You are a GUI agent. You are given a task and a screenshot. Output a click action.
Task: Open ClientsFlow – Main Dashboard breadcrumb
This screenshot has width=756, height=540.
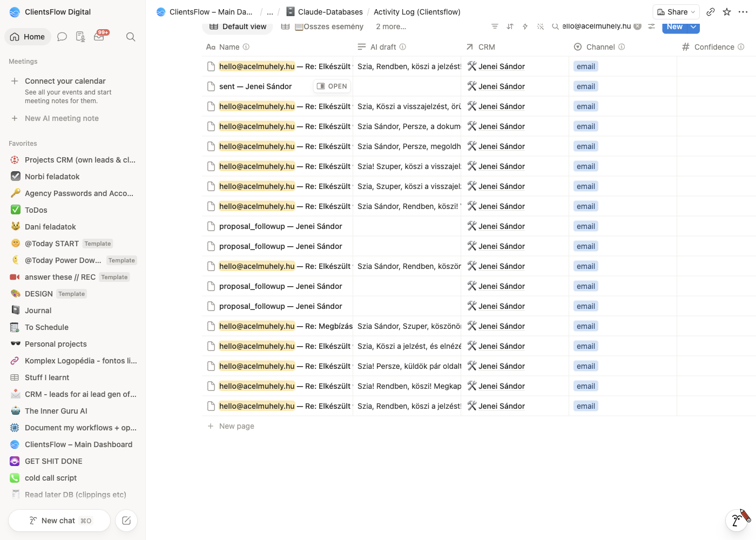[205, 12]
